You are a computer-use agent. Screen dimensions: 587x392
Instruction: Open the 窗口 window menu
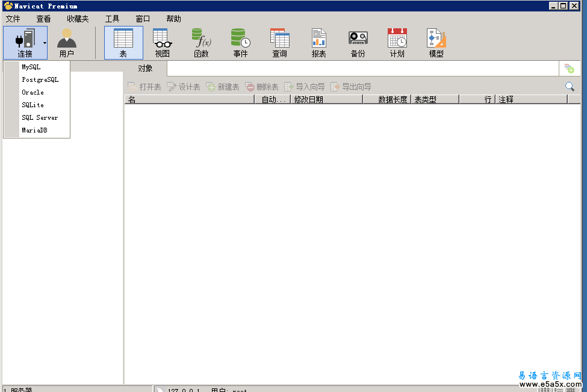coord(143,19)
